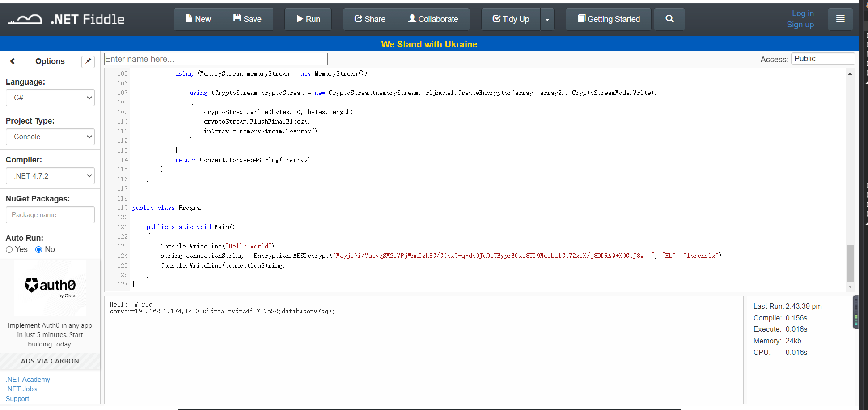Select Auto Run Yes
This screenshot has width=868, height=410.
coord(9,250)
